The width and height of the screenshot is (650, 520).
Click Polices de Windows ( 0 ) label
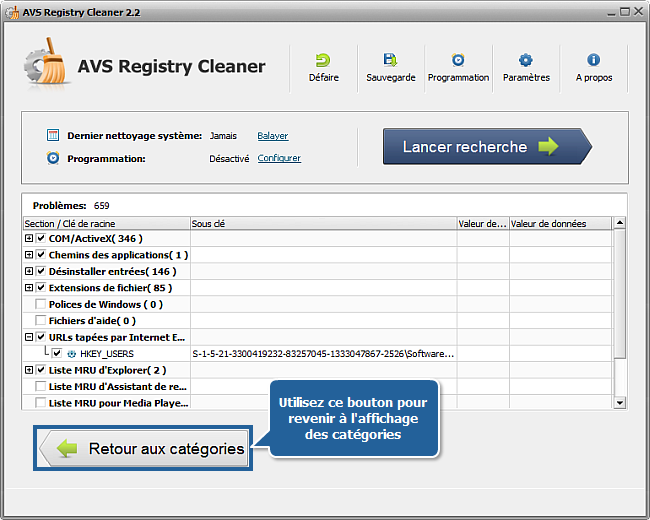point(106,304)
